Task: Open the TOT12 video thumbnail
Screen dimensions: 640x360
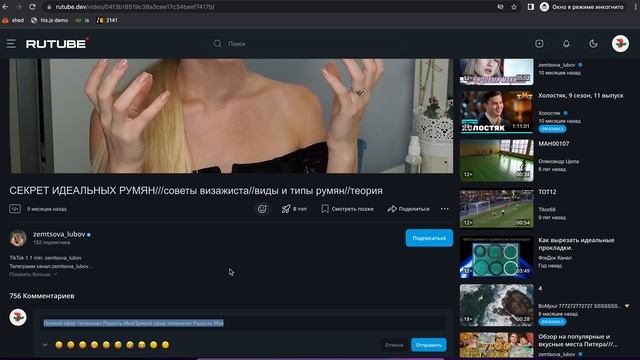Action: (496, 209)
